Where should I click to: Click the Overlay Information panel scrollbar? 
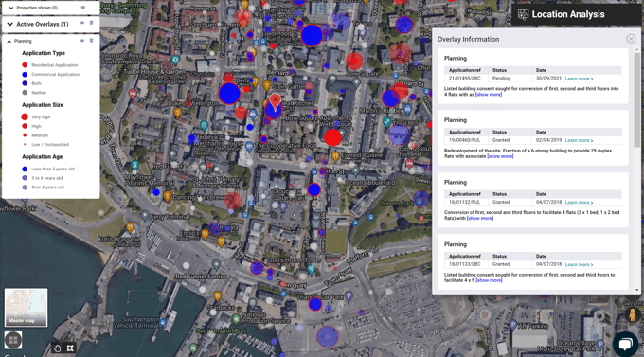[x=637, y=98]
